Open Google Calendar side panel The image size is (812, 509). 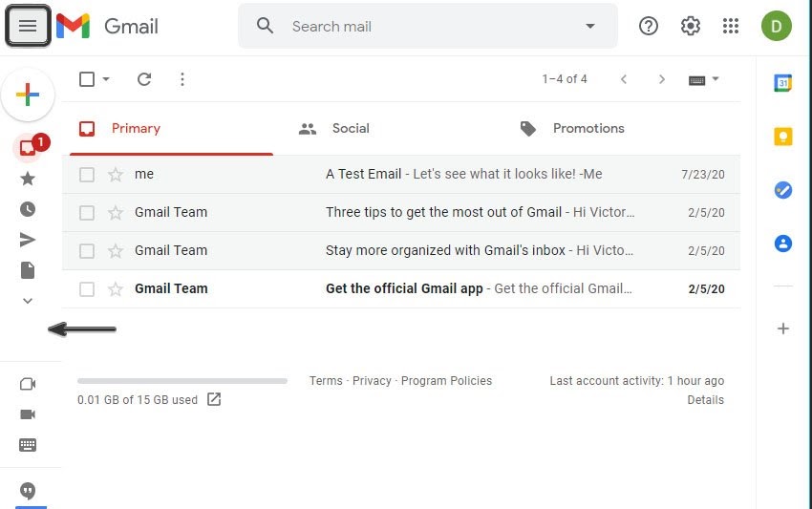point(782,83)
